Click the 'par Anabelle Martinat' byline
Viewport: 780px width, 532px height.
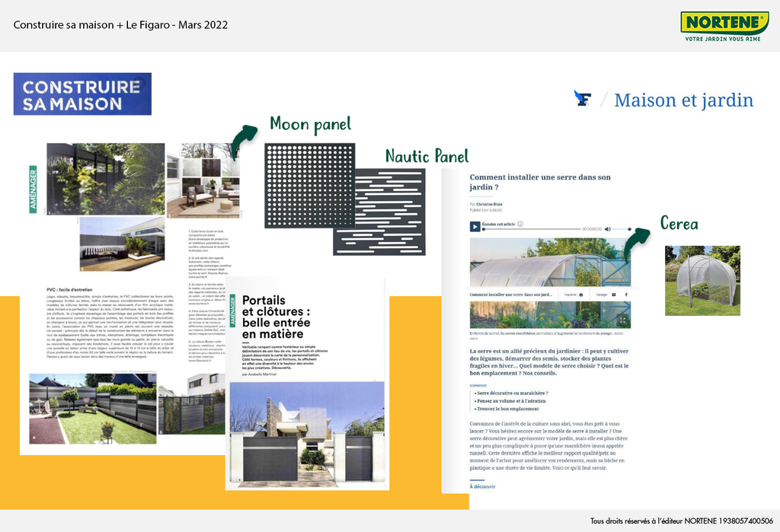point(259,374)
